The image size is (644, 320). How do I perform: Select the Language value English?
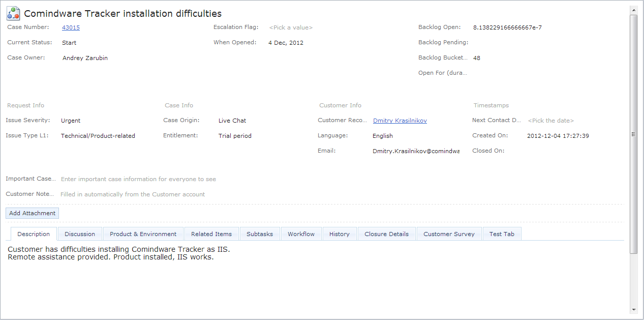383,136
